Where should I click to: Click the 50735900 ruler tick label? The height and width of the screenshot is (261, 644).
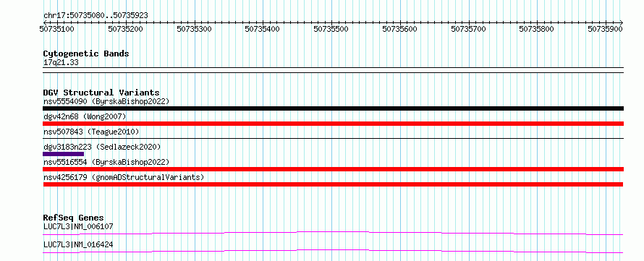point(605,29)
